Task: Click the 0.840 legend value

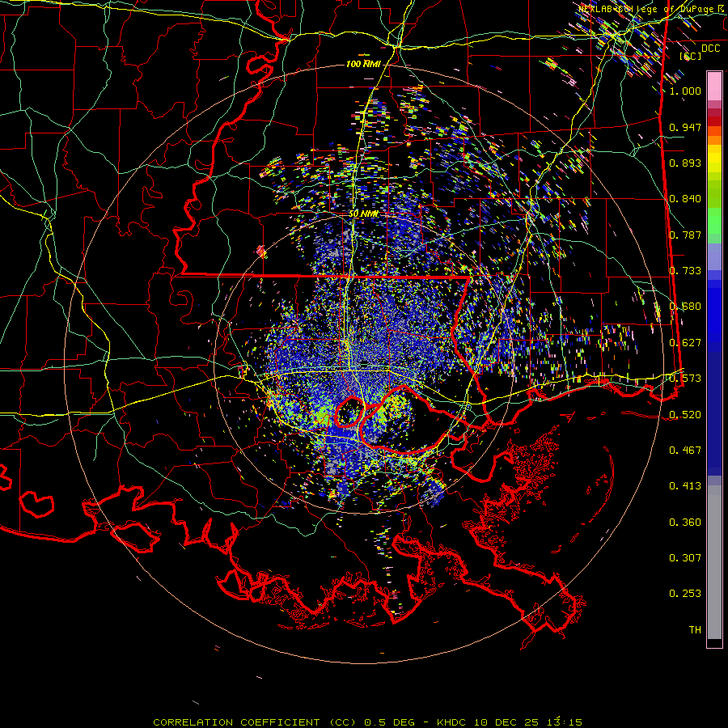Action: 685,199
